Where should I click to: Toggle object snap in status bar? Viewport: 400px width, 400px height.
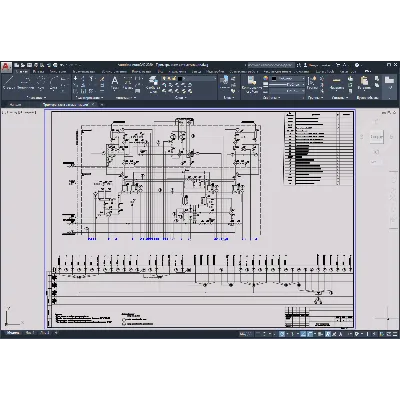[x=310, y=334]
